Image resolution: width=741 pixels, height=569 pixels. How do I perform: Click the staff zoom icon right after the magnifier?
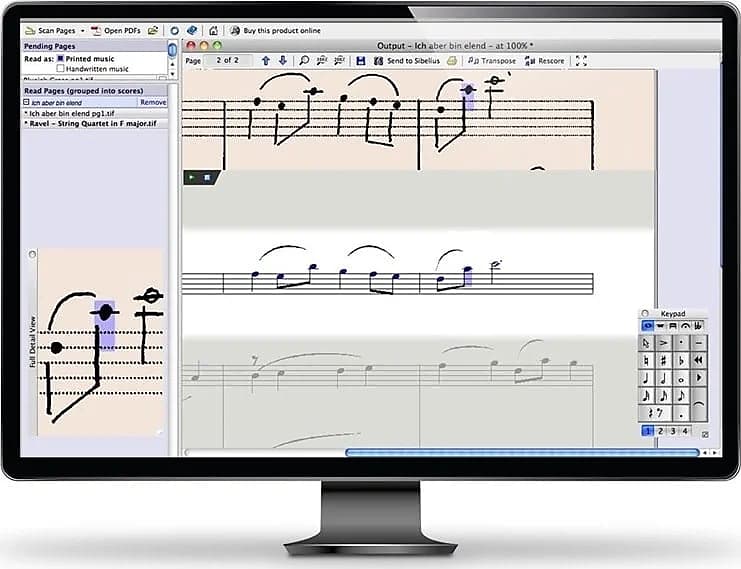(x=322, y=60)
